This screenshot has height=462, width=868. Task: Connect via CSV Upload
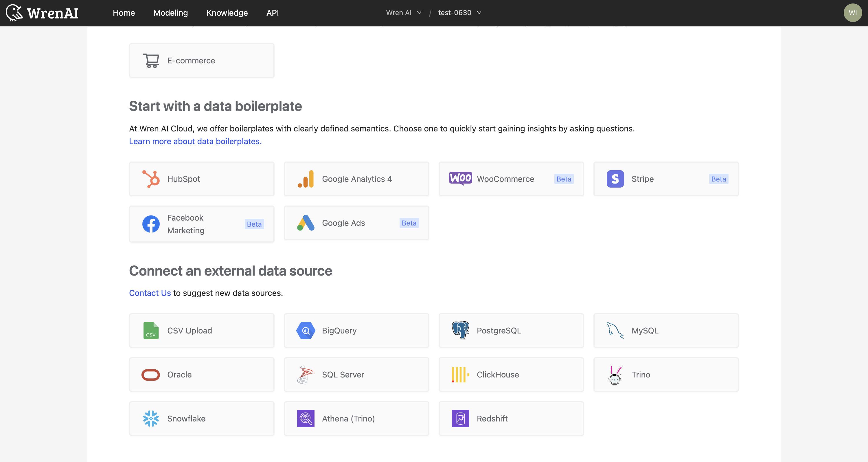pos(202,331)
